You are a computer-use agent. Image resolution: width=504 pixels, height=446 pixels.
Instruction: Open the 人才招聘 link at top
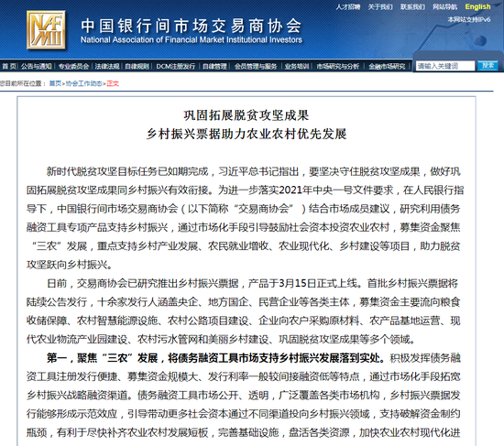point(348,6)
